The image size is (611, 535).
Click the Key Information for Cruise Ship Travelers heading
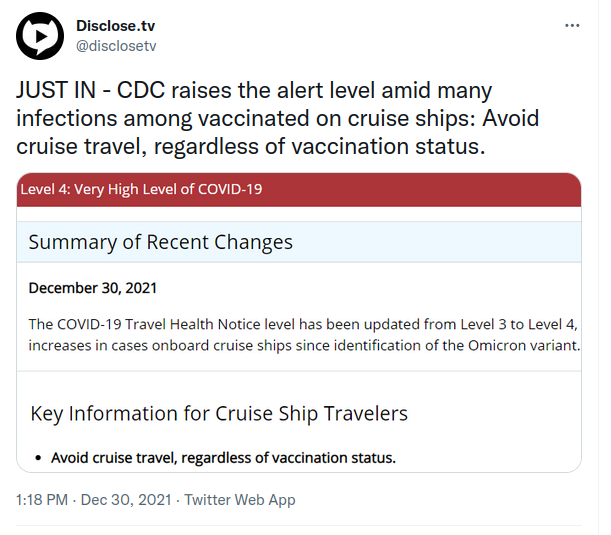[219, 413]
